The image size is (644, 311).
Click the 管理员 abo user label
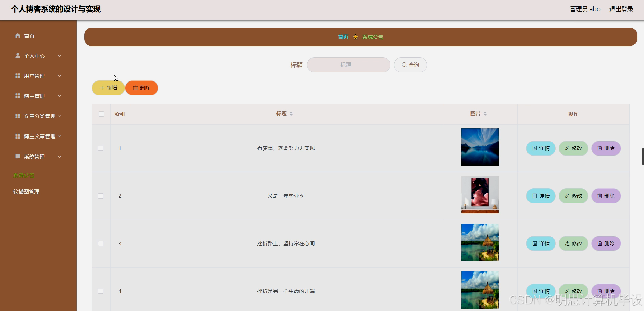tap(585, 9)
